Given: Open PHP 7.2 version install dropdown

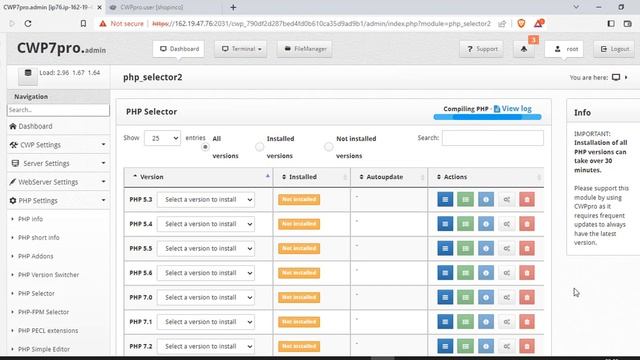Looking at the screenshot, I should click(x=206, y=347).
